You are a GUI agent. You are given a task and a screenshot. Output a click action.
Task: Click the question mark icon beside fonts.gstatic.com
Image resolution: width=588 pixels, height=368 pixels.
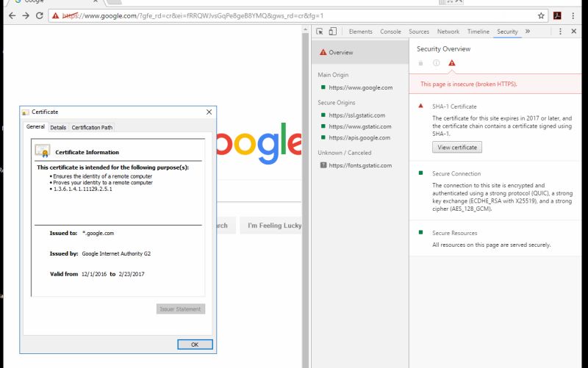tap(323, 165)
